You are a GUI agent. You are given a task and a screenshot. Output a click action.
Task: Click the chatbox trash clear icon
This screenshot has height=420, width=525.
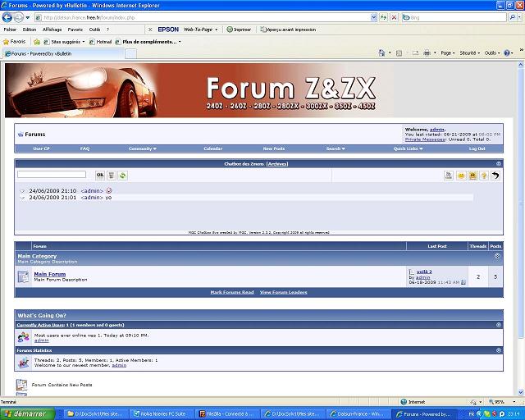pyautogui.click(x=112, y=175)
